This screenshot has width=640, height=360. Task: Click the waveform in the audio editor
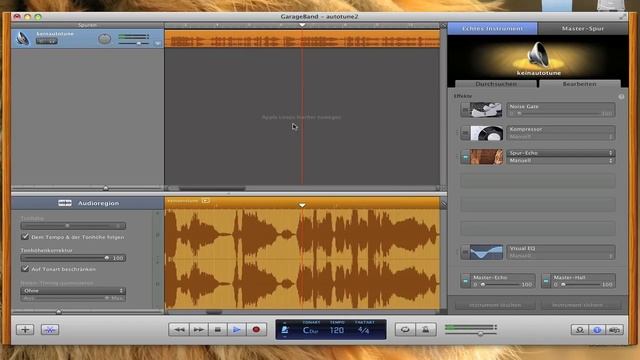(x=302, y=259)
